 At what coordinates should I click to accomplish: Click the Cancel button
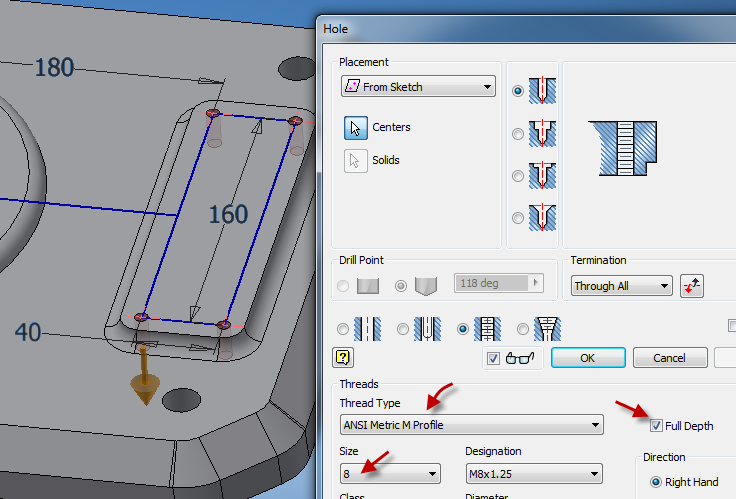[x=670, y=358]
